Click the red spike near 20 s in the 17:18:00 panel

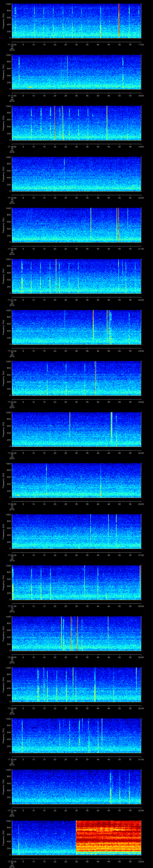[55, 123]
